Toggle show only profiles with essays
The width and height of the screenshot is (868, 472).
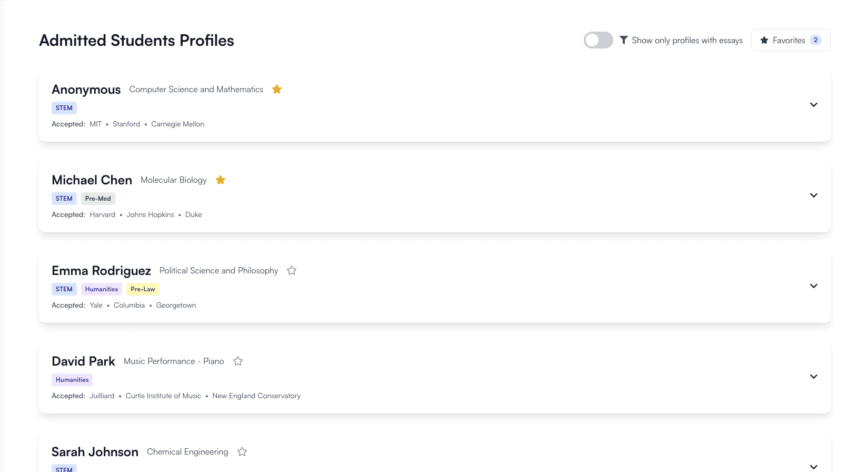(598, 40)
